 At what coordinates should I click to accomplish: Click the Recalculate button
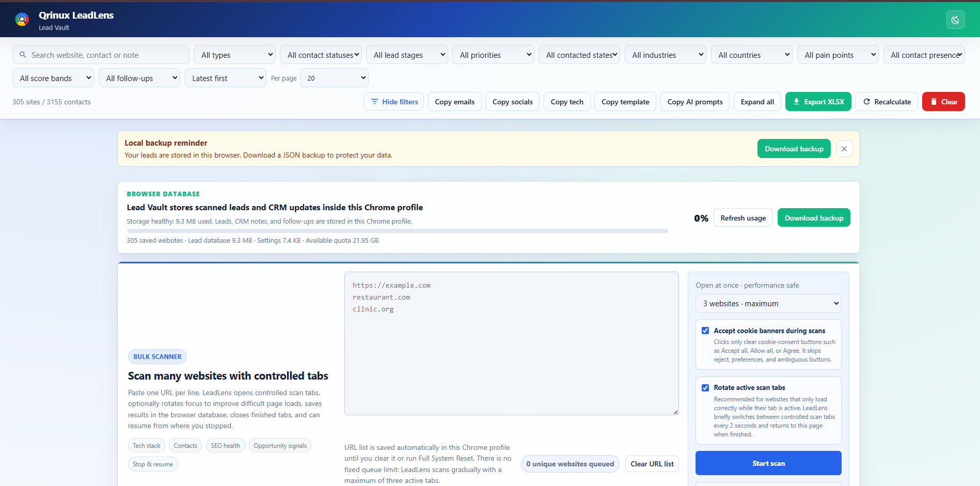pyautogui.click(x=887, y=102)
